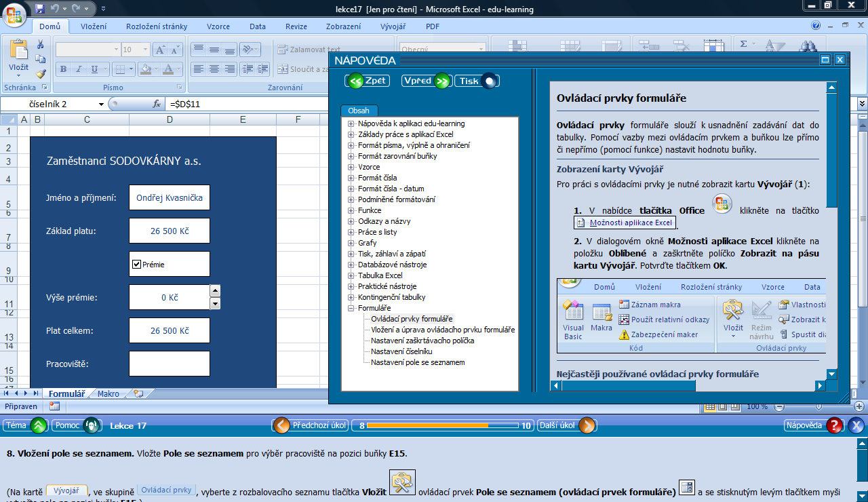Increase the font size
The image size is (868, 502).
click(160, 50)
